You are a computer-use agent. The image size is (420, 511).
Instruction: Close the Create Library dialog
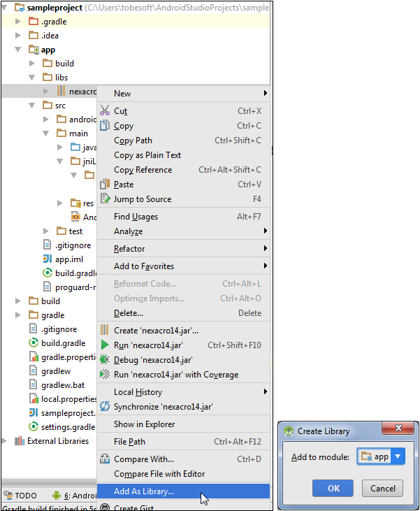[x=398, y=428]
